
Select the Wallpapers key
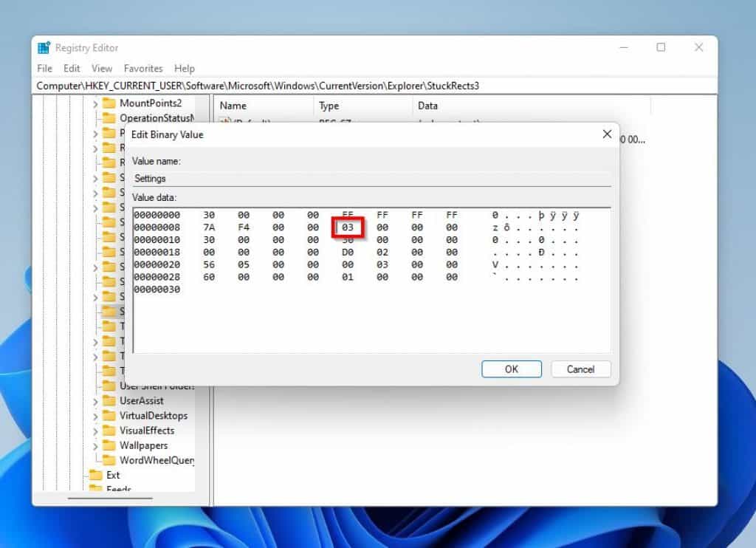144,446
